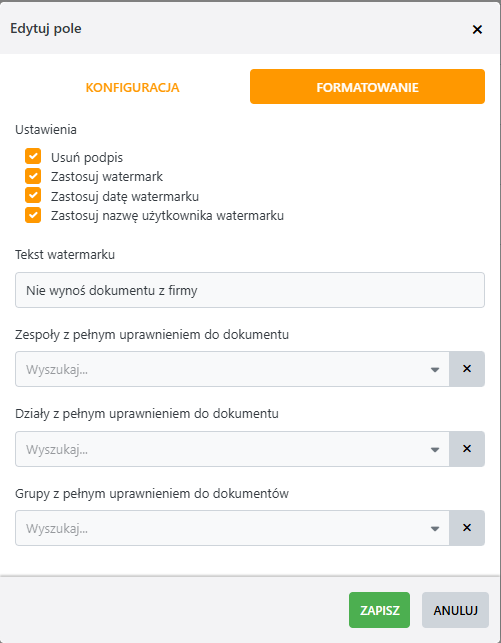Click the green ZAPISZ button
Viewport: 501px width, 643px height.
click(379, 610)
